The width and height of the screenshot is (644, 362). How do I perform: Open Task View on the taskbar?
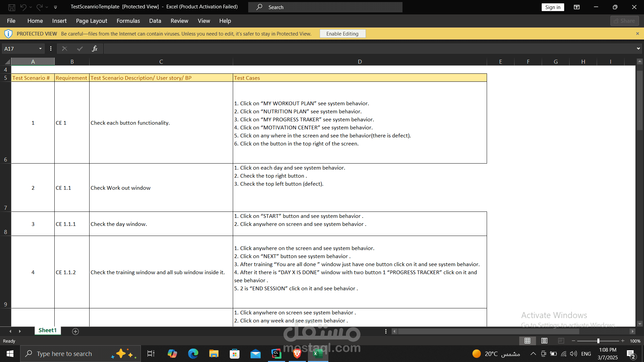[151, 354]
